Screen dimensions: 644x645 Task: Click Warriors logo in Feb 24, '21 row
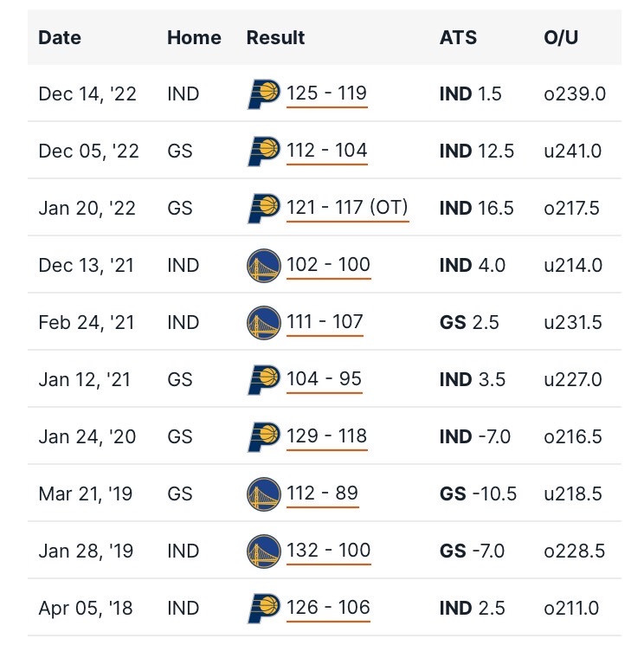[264, 322]
